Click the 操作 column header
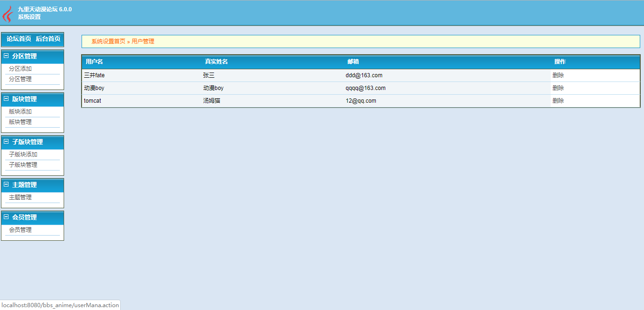This screenshot has width=644, height=310. point(560,62)
